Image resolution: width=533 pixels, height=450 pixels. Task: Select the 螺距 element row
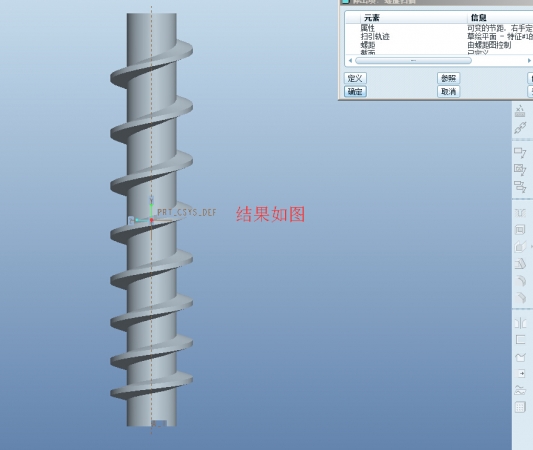(439, 45)
